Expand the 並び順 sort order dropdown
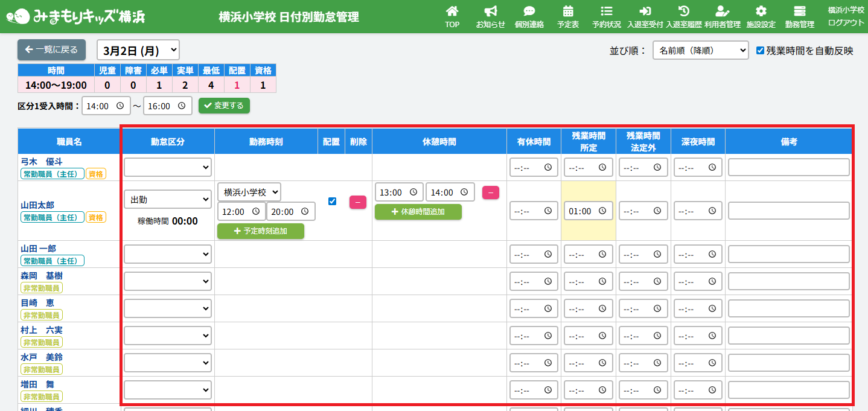 point(700,51)
